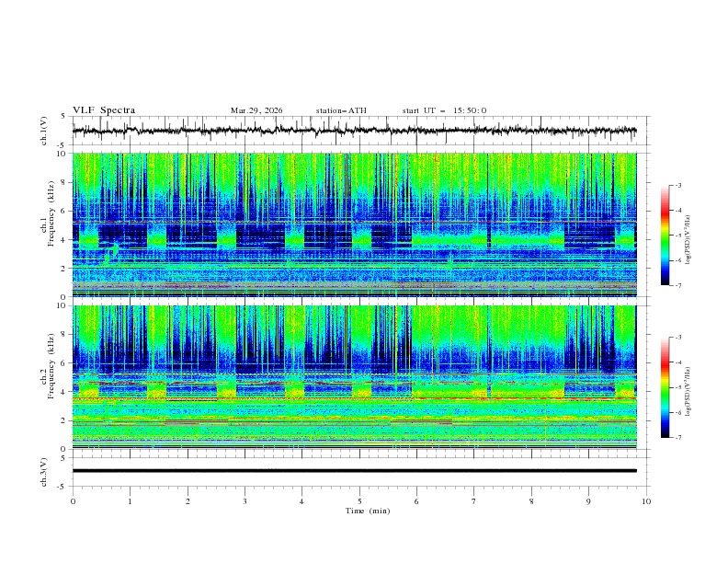This screenshot has width=728, height=563.
Task: Click the time axis tick label "7"
Action: point(474,501)
